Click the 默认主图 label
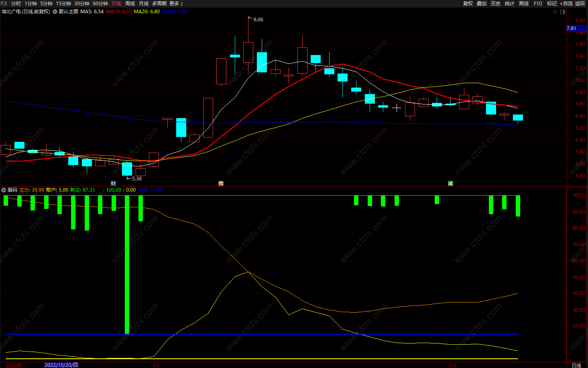 tap(69, 12)
